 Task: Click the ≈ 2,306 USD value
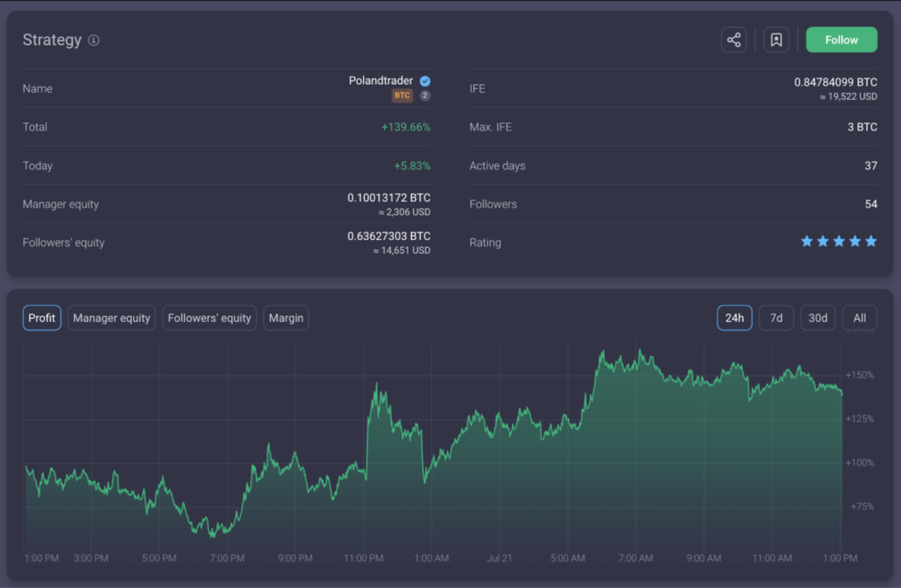[404, 212]
